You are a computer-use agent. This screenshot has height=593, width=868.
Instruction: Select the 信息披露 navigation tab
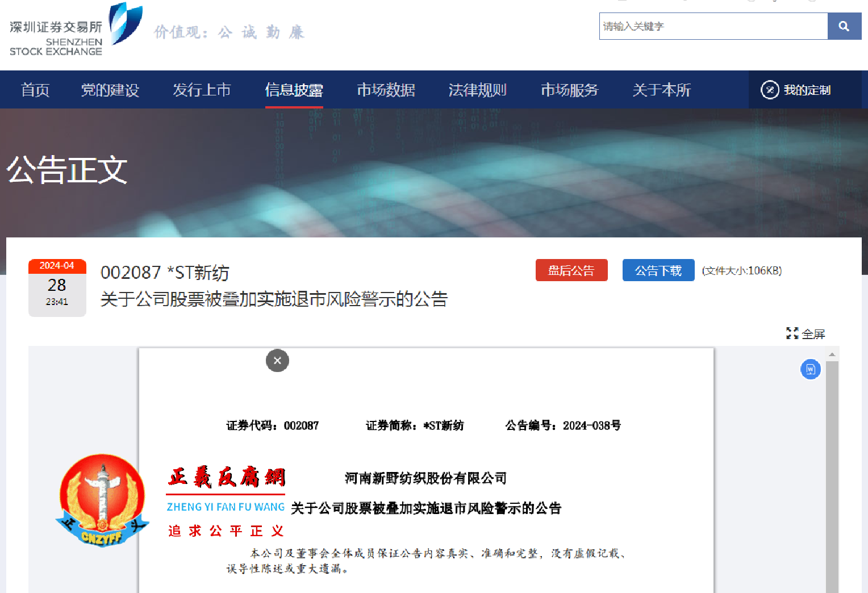pyautogui.click(x=294, y=90)
